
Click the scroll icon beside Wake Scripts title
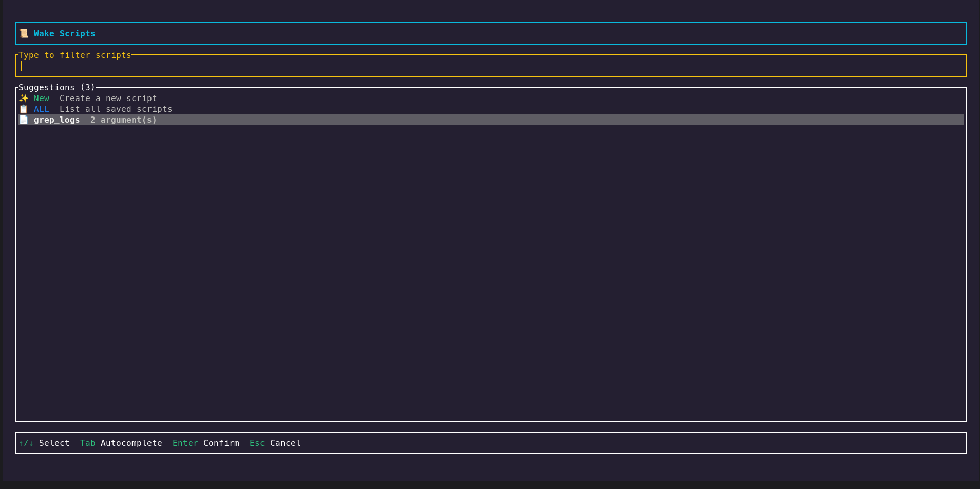click(x=24, y=33)
